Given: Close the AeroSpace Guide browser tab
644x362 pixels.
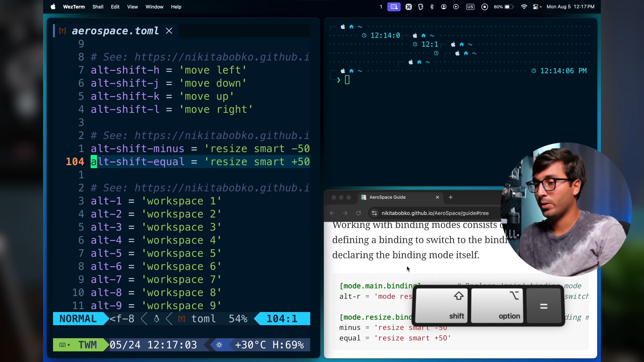Looking at the screenshot, I should (437, 197).
